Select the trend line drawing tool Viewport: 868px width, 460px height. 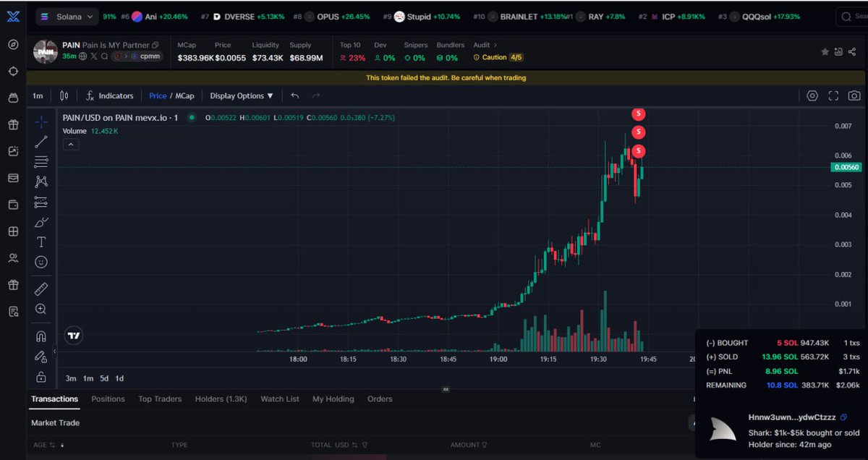[x=41, y=142]
